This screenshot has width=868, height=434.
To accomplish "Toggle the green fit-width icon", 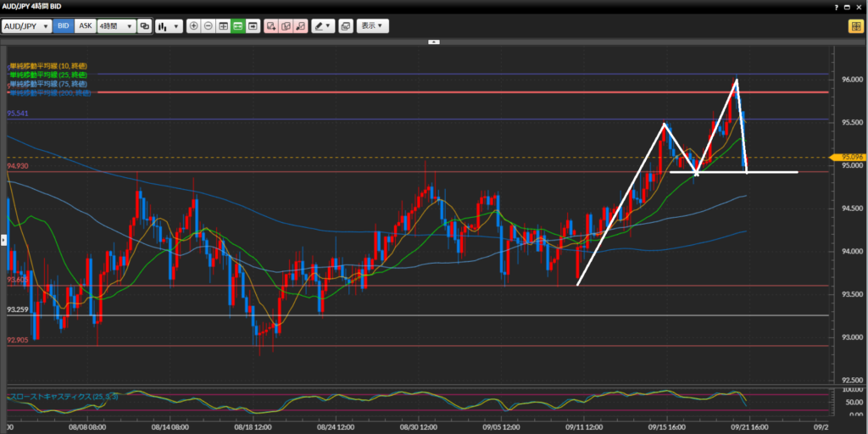I will click(237, 26).
